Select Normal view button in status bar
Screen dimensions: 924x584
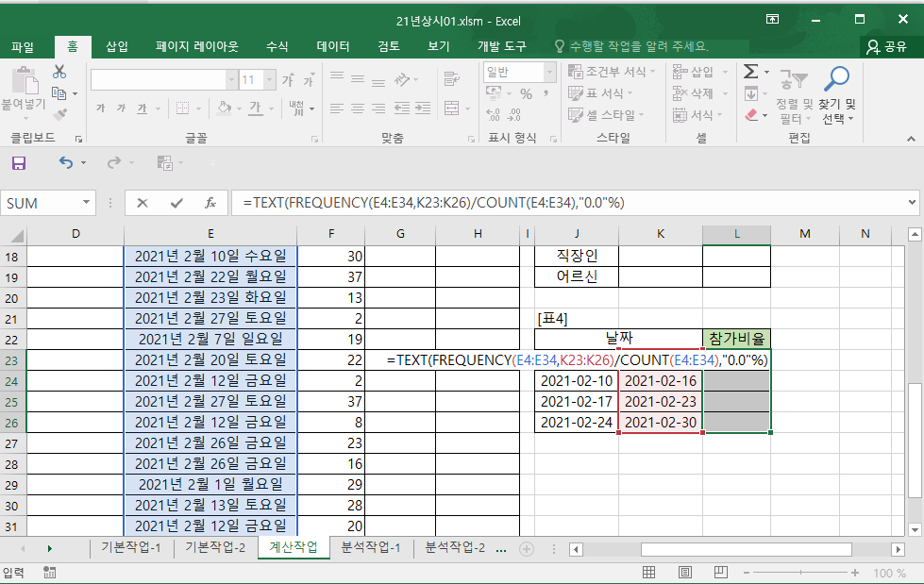tap(649, 573)
